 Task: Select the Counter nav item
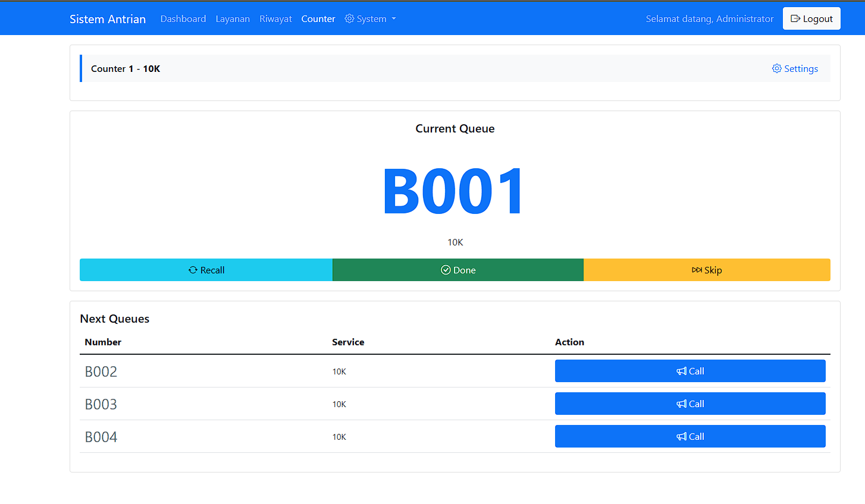(x=318, y=19)
